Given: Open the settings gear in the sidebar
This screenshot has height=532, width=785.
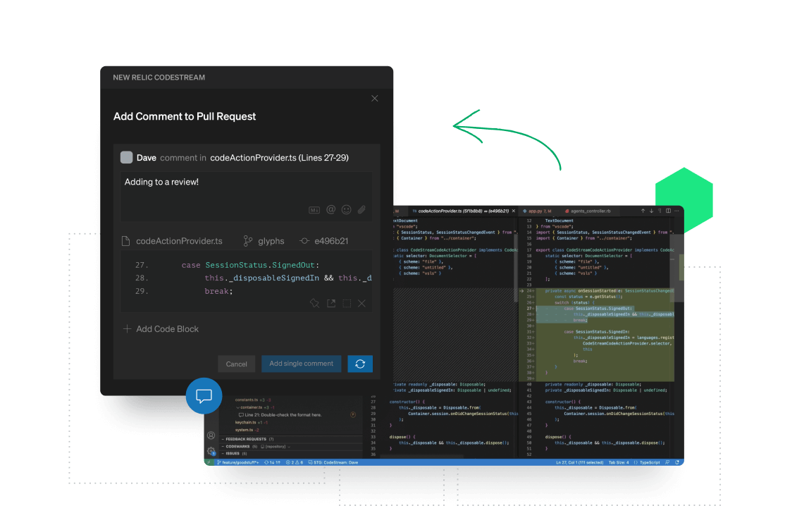Looking at the screenshot, I should click(210, 450).
